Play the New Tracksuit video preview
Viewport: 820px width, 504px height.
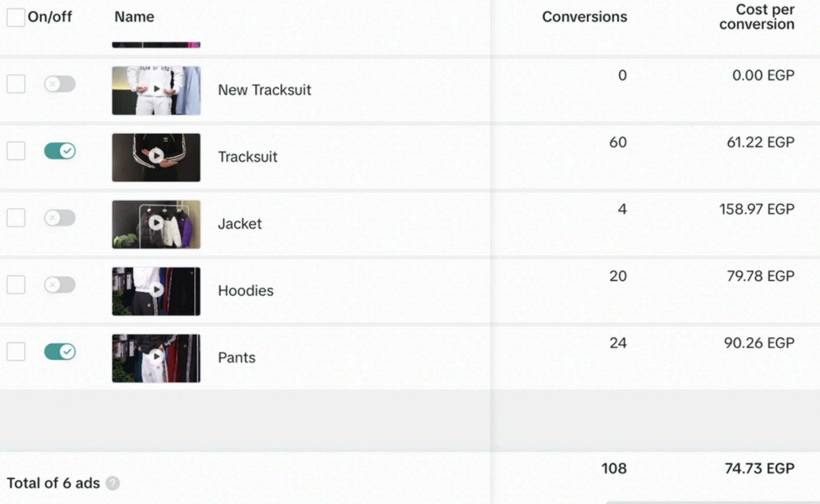coord(156,91)
